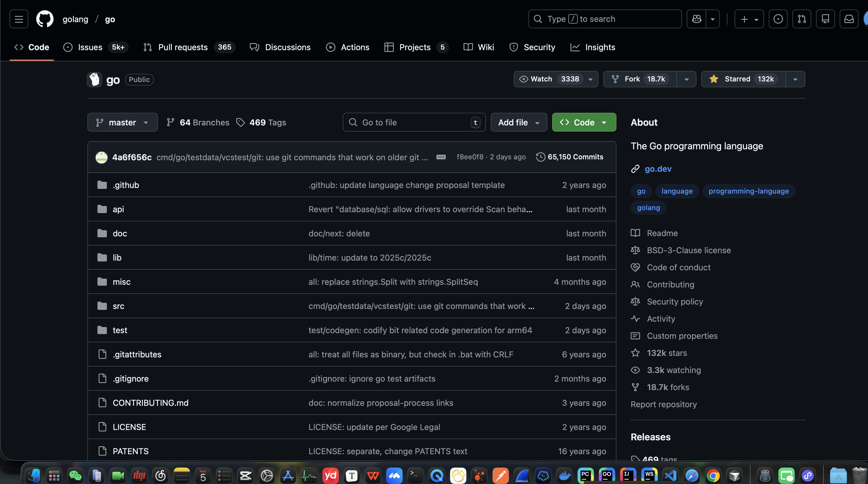This screenshot has height=484, width=868.
Task: Switch to the Pull requests tab
Action: click(183, 47)
